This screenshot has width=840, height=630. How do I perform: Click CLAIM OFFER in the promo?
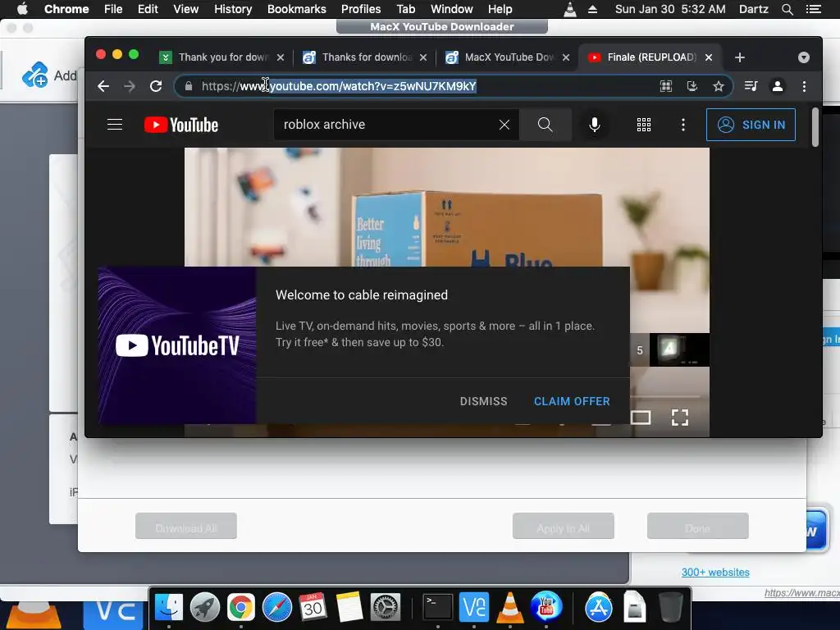click(572, 401)
